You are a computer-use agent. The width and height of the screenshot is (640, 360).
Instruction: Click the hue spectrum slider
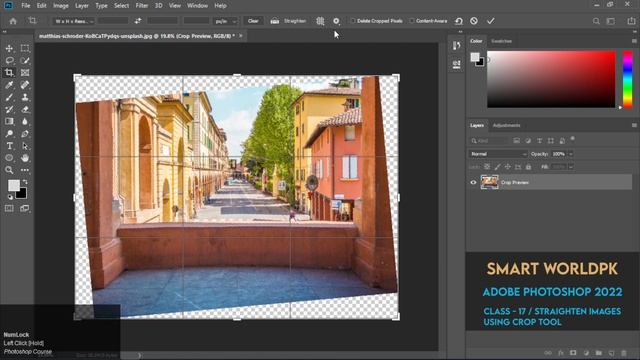(x=628, y=79)
